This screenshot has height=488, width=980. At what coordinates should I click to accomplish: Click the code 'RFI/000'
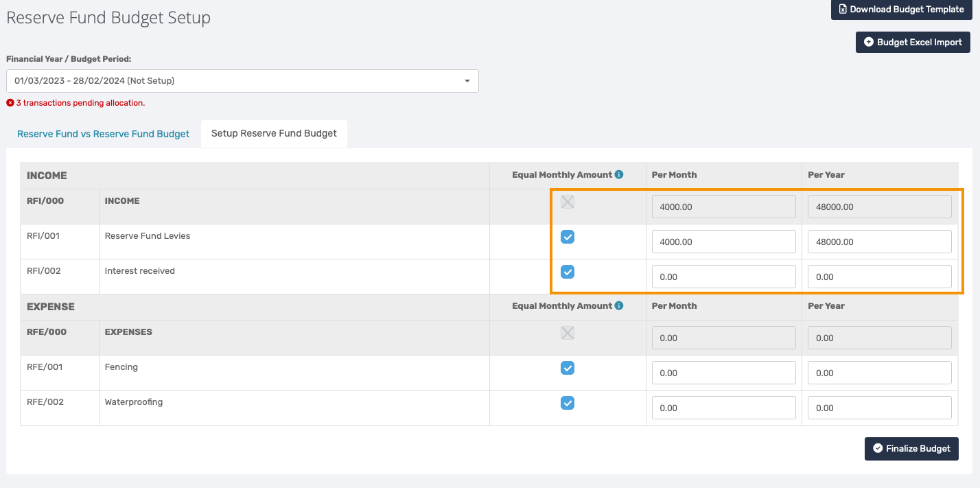click(x=45, y=201)
